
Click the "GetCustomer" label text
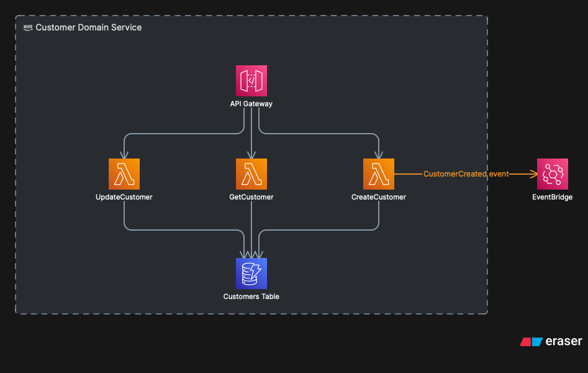(x=251, y=197)
